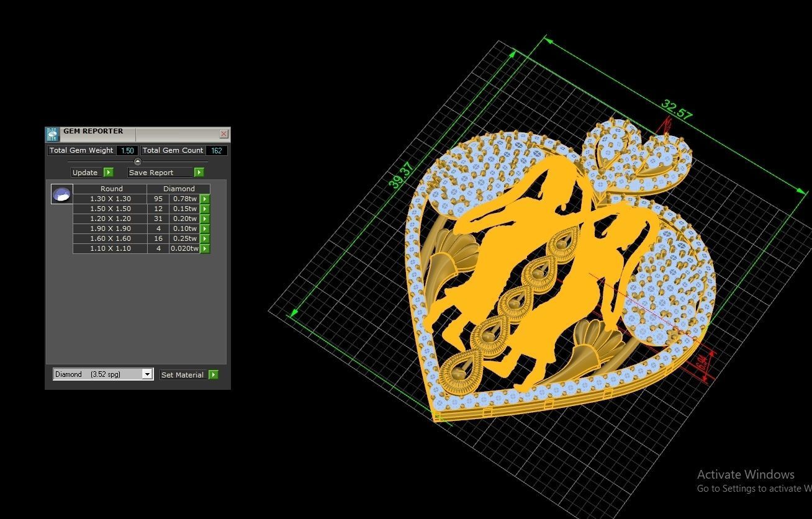Click the Round column header
This screenshot has height=519, width=812.
coord(111,189)
